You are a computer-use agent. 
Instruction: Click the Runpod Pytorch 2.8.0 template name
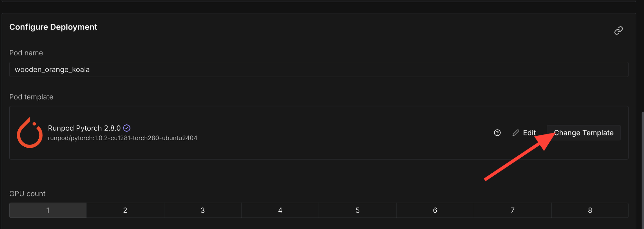[84, 128]
